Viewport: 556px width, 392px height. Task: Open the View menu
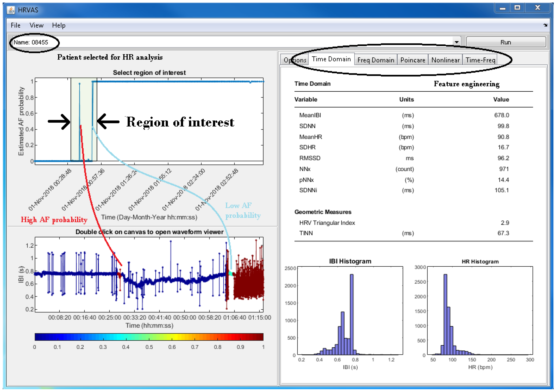coord(37,25)
